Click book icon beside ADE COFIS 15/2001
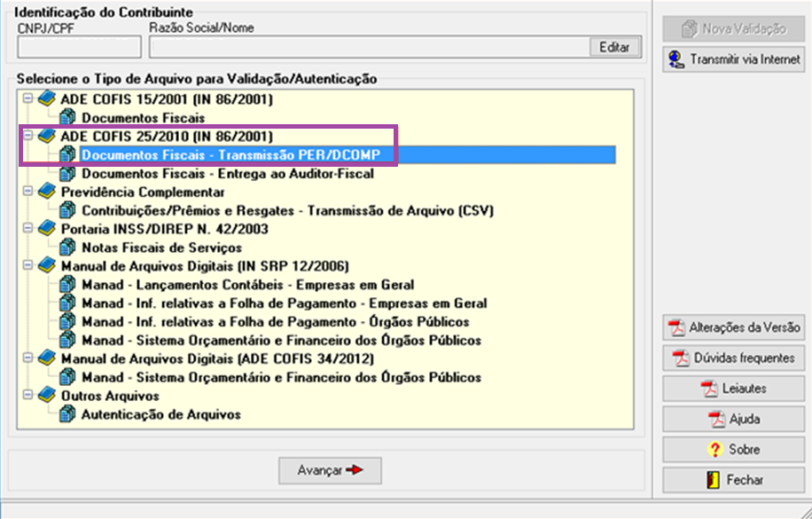This screenshot has height=519, width=812. coord(47,98)
